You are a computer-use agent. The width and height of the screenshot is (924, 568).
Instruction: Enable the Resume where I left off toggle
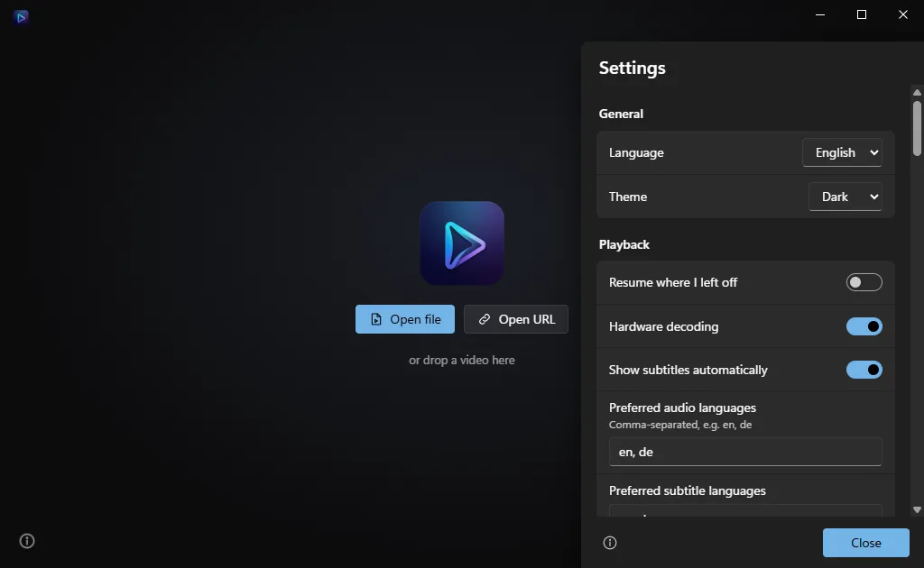point(864,282)
